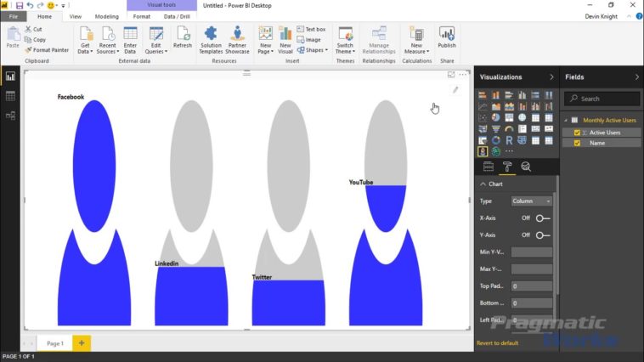Open the Fields well icon in Visualizations
This screenshot has height=362, width=644.
tap(489, 167)
